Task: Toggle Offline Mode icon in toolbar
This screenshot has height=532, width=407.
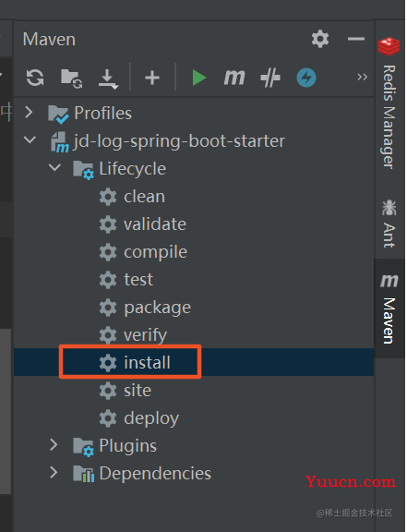Action: (270, 78)
